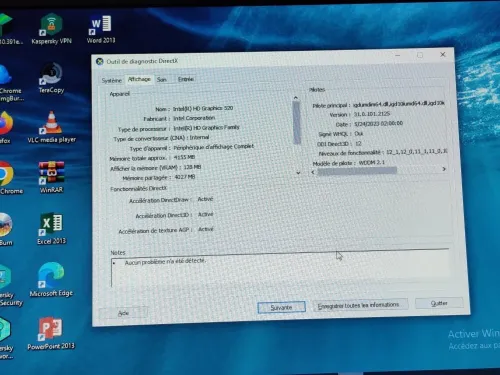Click the Appareil panel scroll-down arrow
This screenshot has width=500, height=375.
pyautogui.click(x=298, y=173)
